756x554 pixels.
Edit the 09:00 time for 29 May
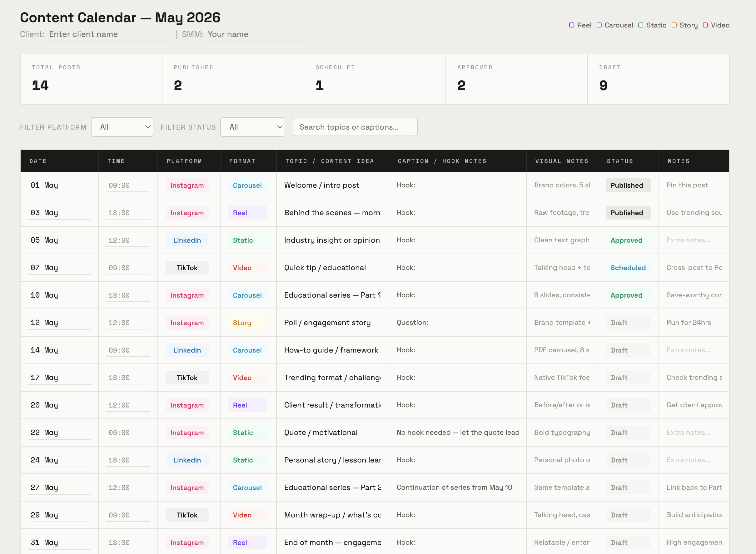tap(128, 516)
